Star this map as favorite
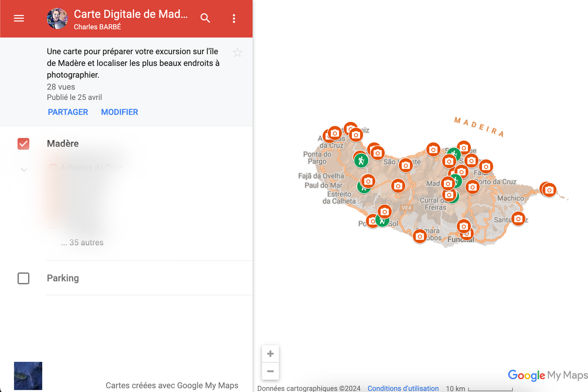The width and height of the screenshot is (588, 392). pos(238,53)
